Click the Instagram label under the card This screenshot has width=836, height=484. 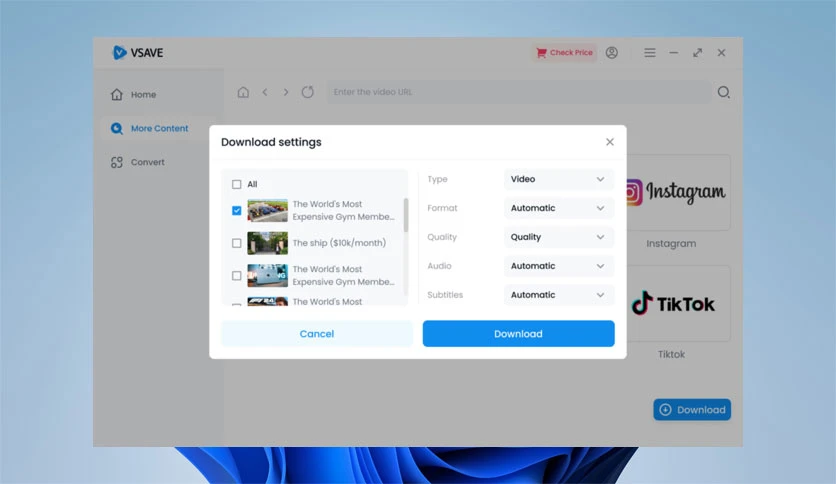point(671,244)
